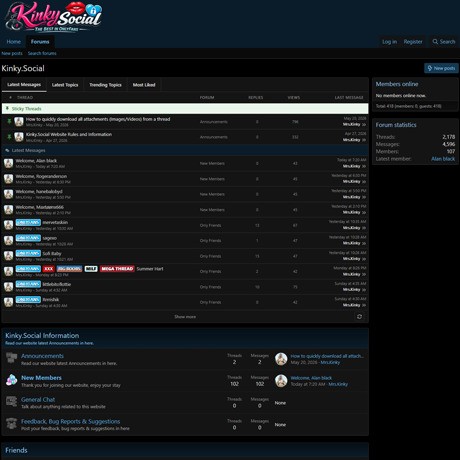Click avatar in the New Members last post
The width and height of the screenshot is (460, 460).
coord(281,381)
